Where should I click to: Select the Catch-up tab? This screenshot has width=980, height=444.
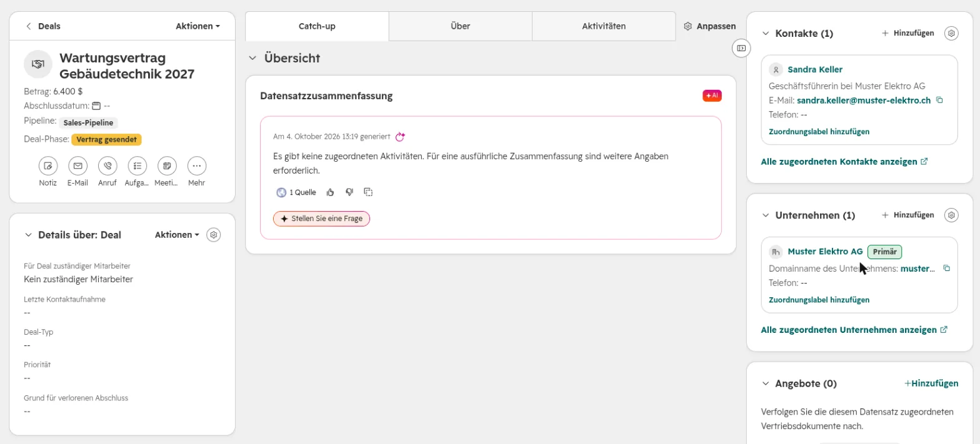click(x=317, y=26)
